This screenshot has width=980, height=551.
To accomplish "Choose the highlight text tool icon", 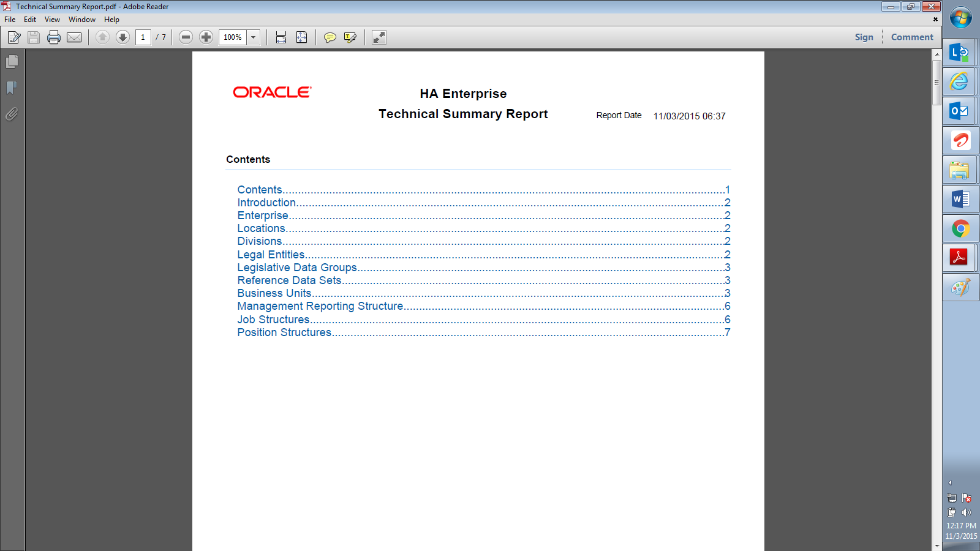I will [350, 37].
